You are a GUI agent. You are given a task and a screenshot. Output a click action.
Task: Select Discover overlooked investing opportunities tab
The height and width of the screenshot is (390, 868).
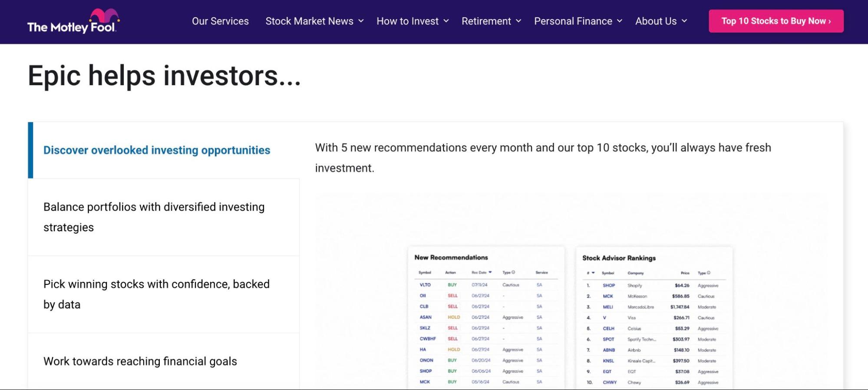[x=164, y=150]
